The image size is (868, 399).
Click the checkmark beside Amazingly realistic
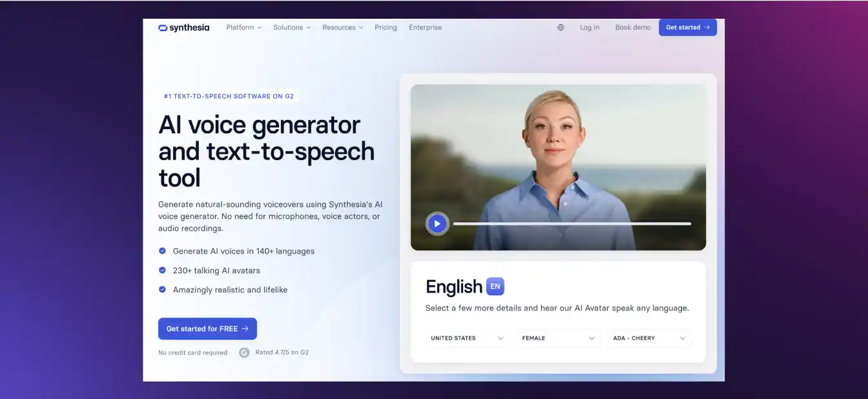[162, 290]
